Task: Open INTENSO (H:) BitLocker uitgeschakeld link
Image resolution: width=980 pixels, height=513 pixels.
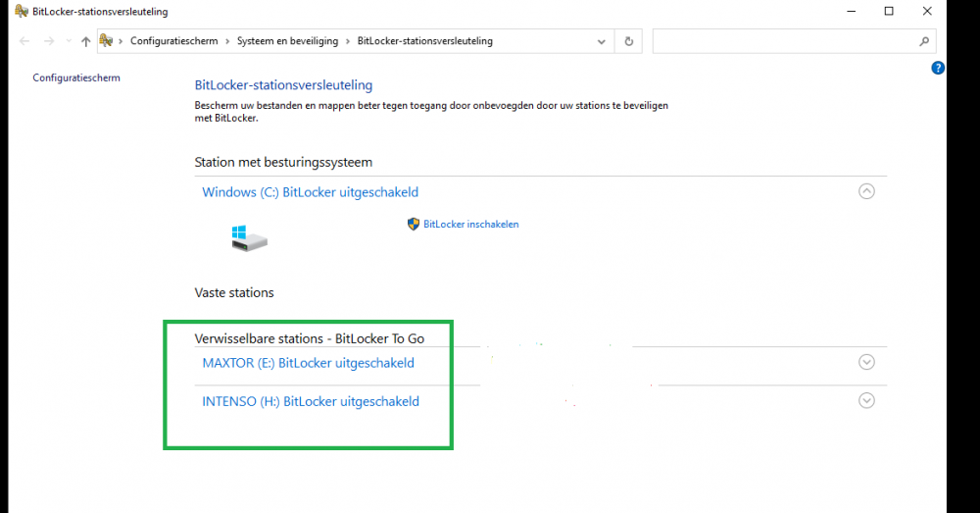Action: click(x=311, y=401)
